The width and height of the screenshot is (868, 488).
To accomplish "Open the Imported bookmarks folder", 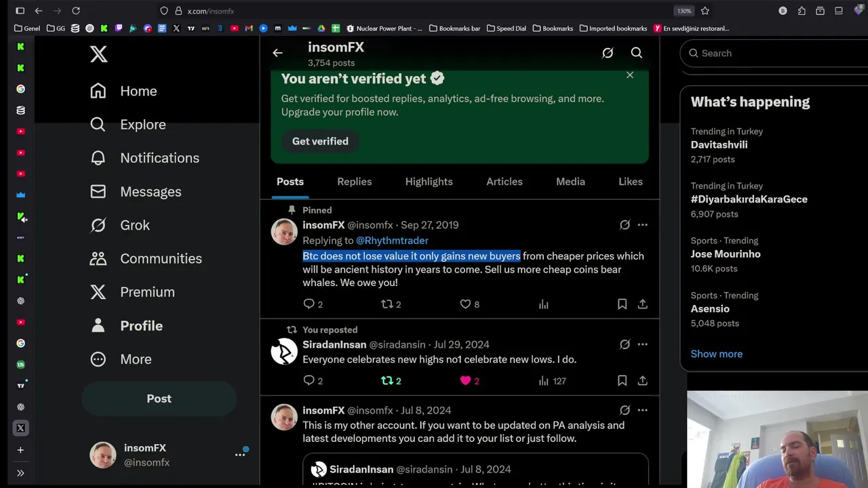I will point(613,28).
